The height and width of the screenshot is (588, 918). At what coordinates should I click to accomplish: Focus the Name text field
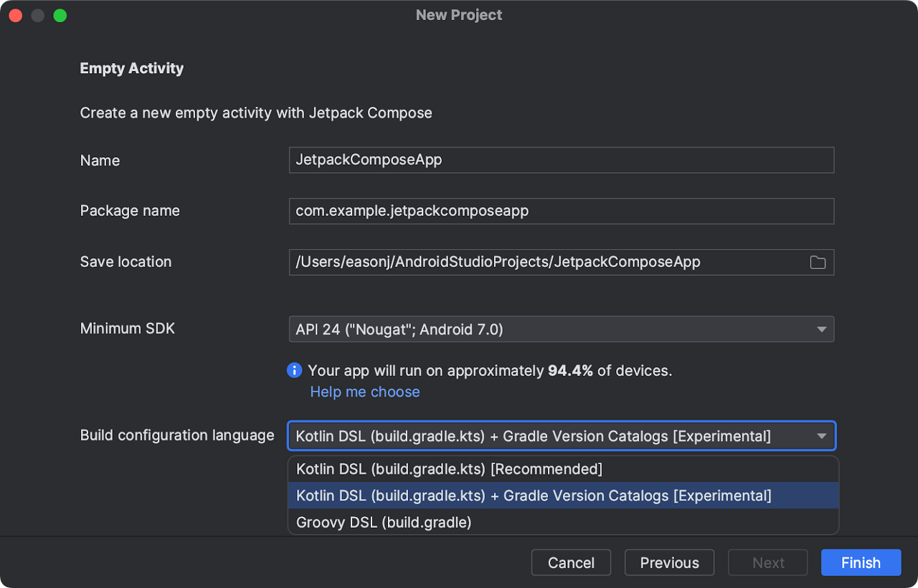point(561,160)
